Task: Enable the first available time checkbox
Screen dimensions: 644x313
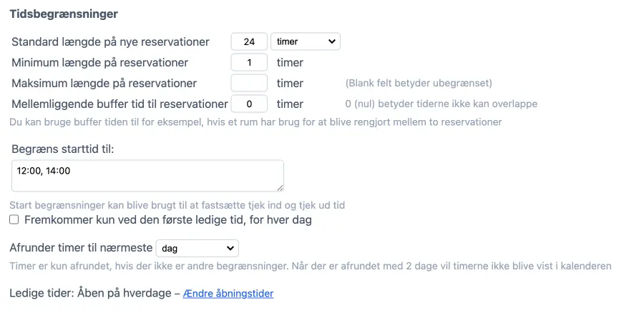Action: [x=14, y=220]
